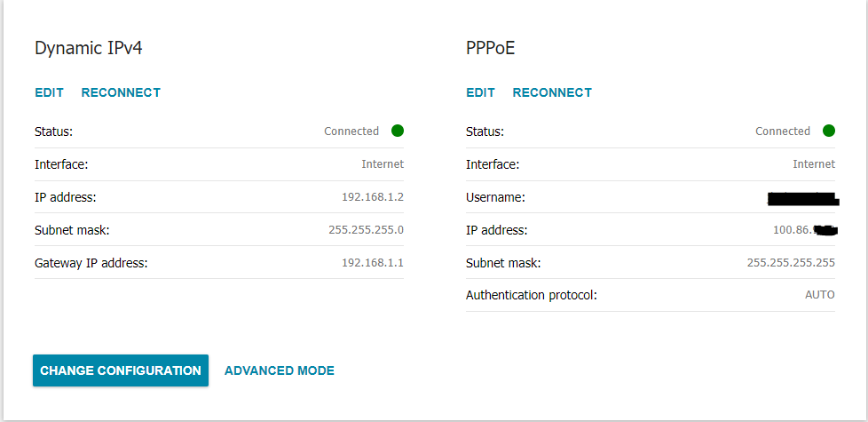Click the PPPoE subnet mask 255.255.255.255
The width and height of the screenshot is (868, 422).
tap(791, 263)
